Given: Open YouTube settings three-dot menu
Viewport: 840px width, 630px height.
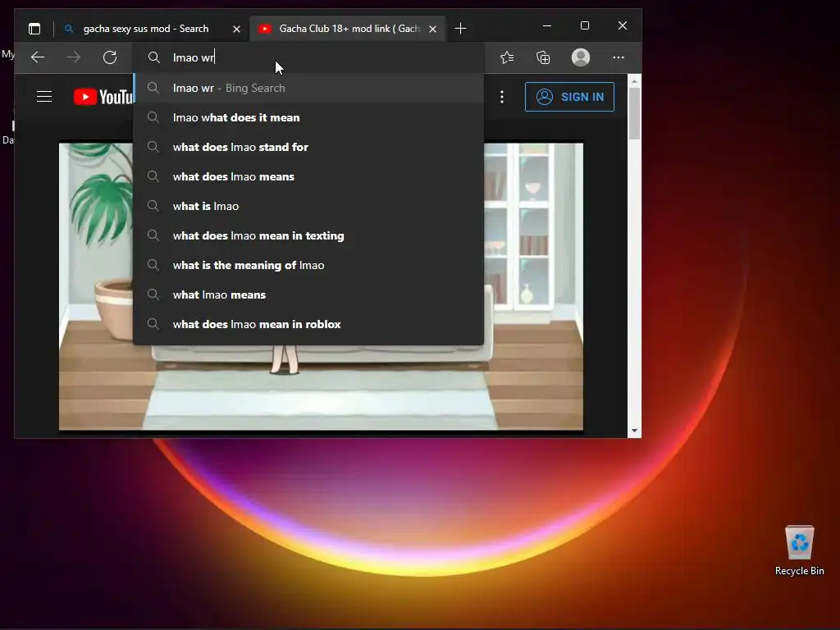Looking at the screenshot, I should pos(502,97).
